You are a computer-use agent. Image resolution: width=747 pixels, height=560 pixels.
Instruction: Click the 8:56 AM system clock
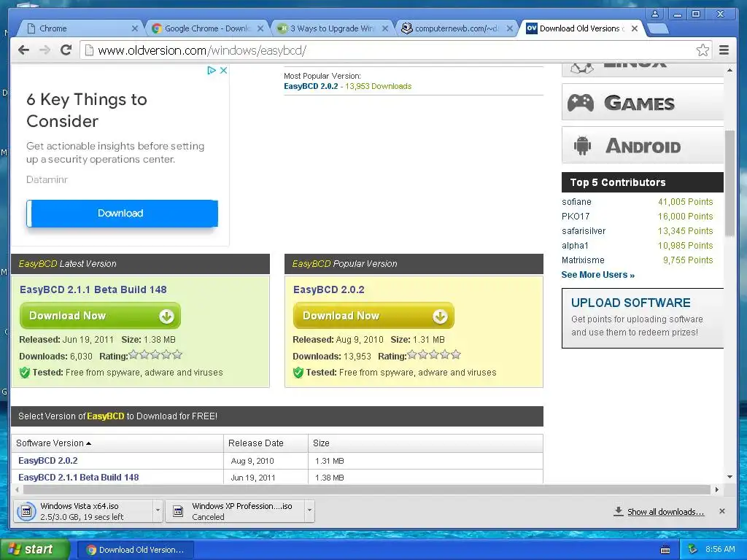pos(720,549)
